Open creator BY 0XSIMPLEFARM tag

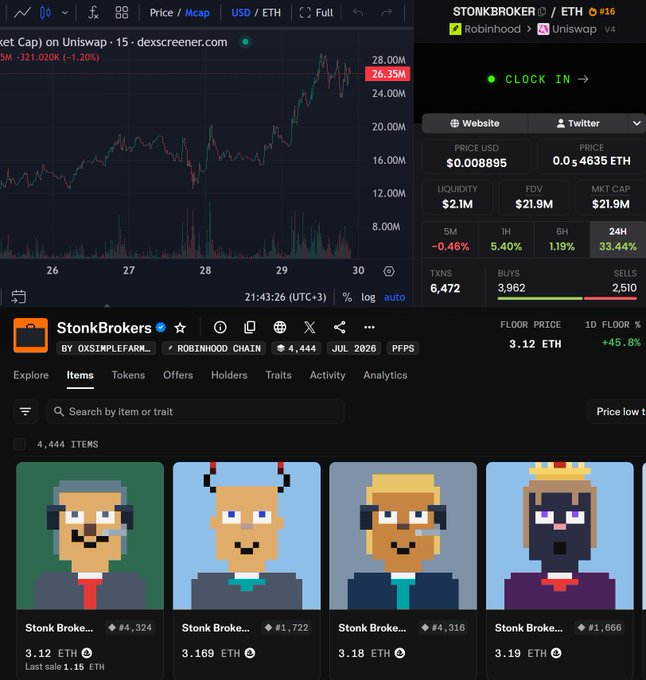pos(106,348)
